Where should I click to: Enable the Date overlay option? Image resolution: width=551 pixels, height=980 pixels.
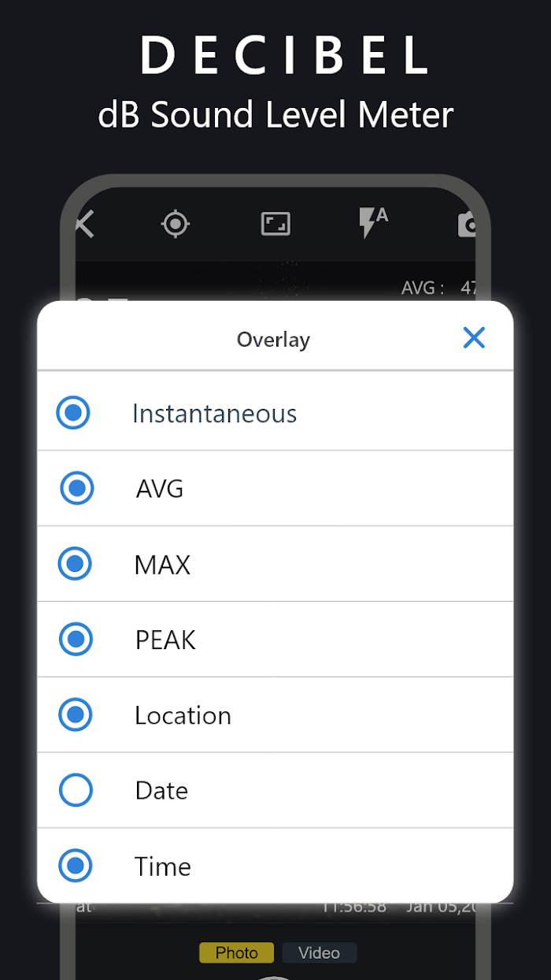[x=76, y=790]
